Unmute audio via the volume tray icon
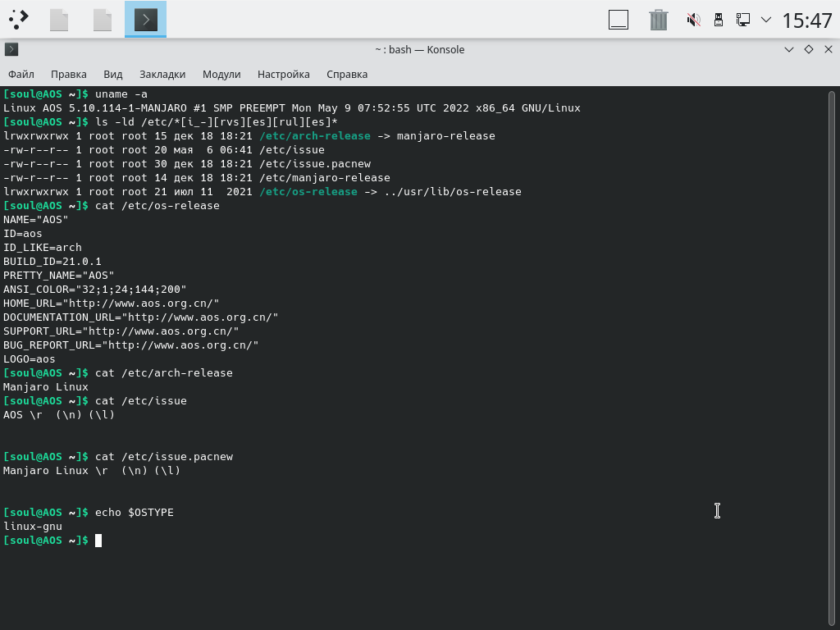Viewport: 840px width, 630px height. click(x=694, y=21)
